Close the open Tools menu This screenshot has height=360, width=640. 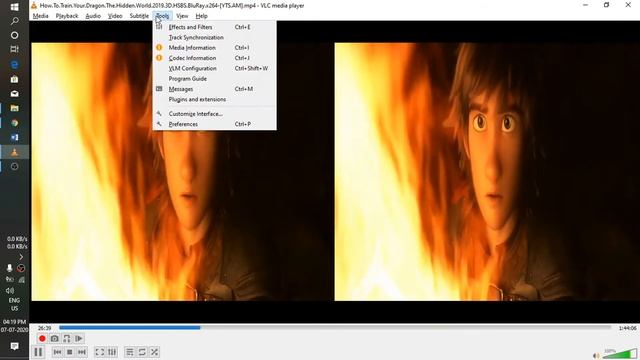[x=162, y=16]
